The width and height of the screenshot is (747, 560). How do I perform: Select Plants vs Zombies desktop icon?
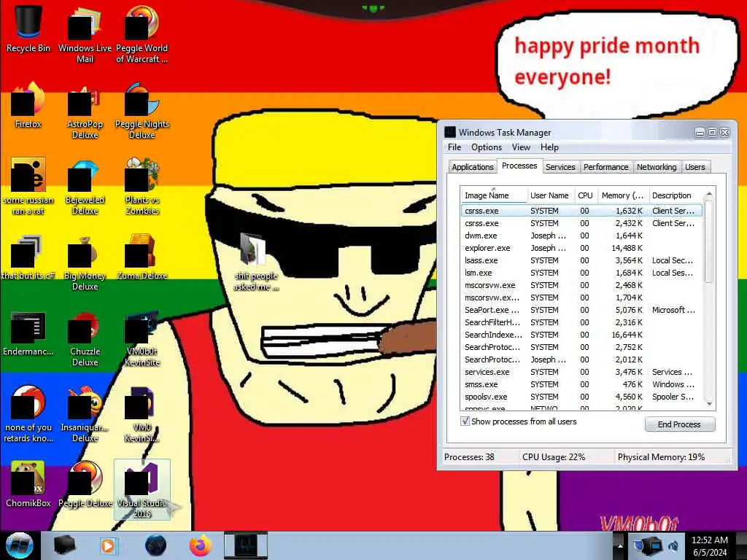142,187
